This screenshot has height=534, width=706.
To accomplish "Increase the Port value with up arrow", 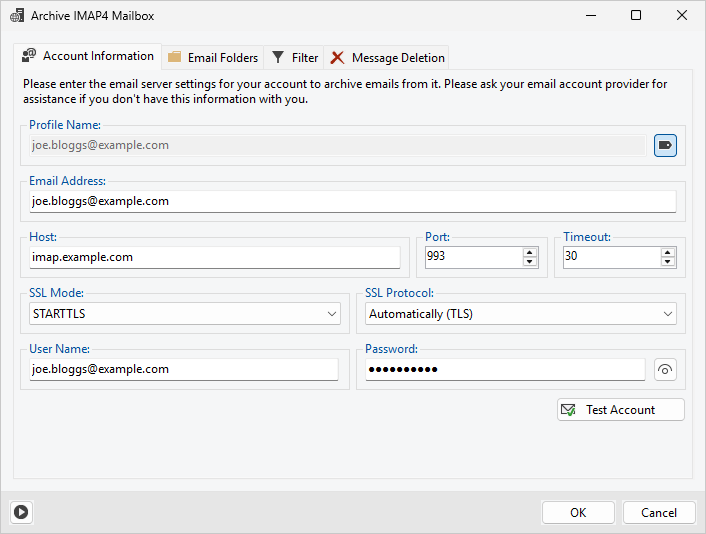I will [x=530, y=252].
